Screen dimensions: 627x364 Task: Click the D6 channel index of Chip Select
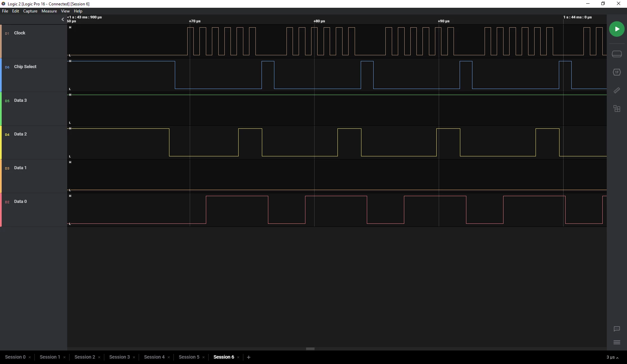(7, 67)
